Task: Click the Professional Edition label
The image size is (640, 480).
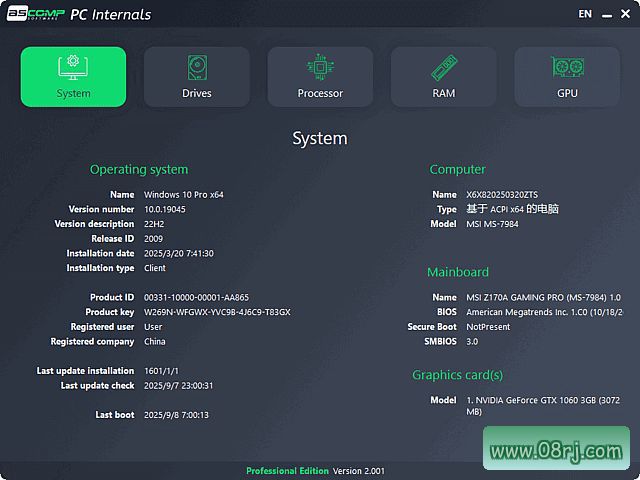Action: [286, 471]
